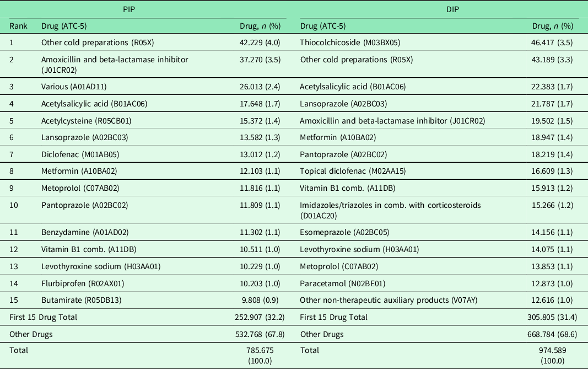Select Butamirate (R05DB13) cell
The image size is (588, 369).
point(80,300)
